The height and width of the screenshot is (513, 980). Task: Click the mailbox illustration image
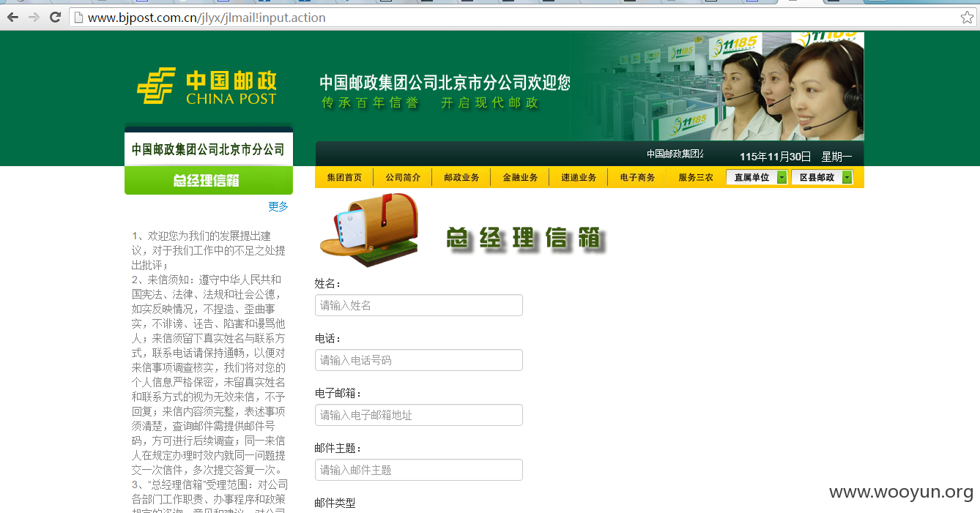tap(369, 230)
